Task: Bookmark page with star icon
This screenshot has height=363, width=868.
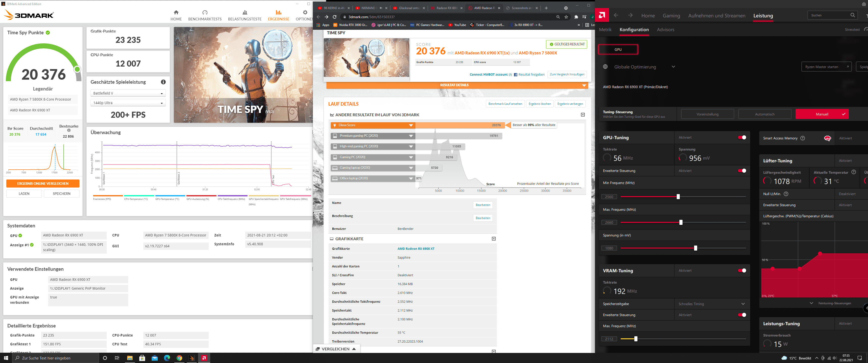Action: [x=566, y=17]
